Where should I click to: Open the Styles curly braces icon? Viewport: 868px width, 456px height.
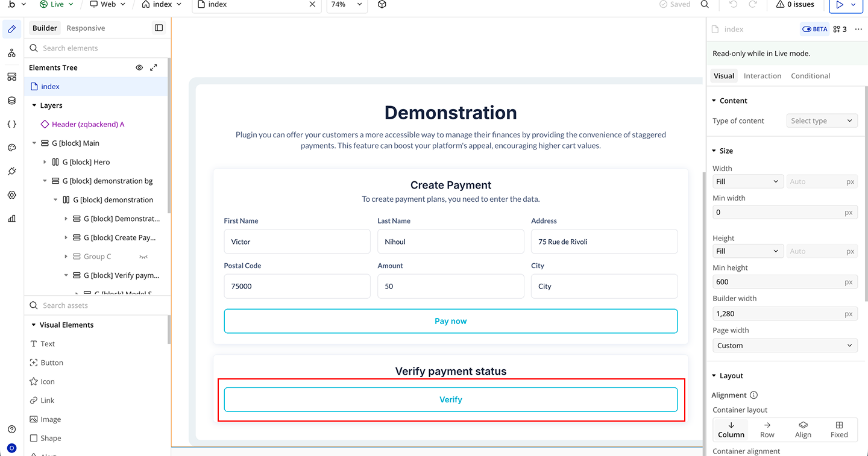point(11,124)
